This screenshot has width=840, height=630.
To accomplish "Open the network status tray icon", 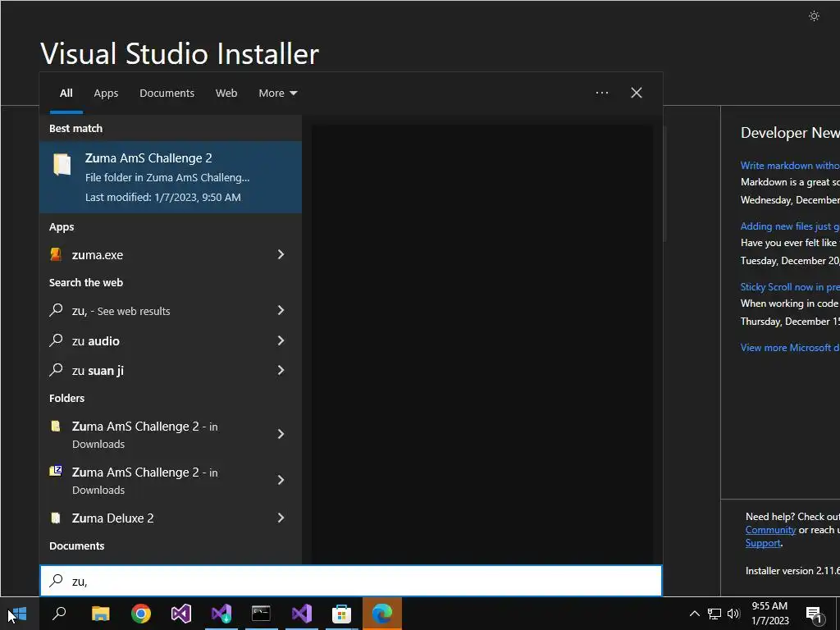I will tap(714, 614).
